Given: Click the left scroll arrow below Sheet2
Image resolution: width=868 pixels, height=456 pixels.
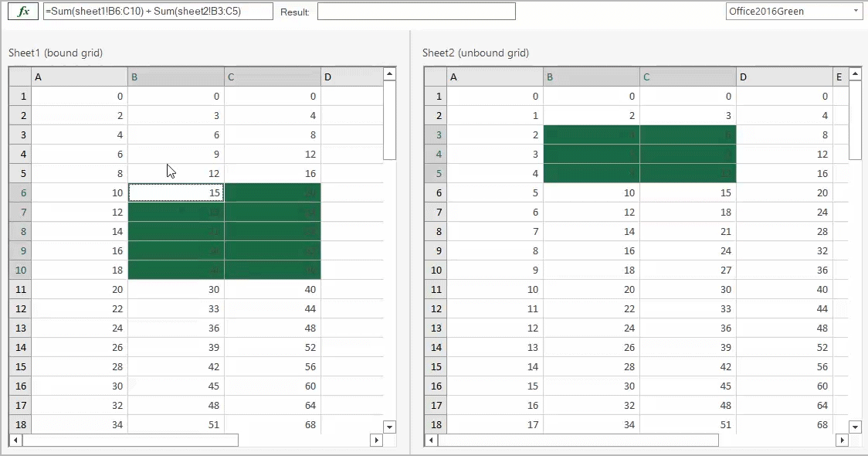Looking at the screenshot, I should pos(431,440).
